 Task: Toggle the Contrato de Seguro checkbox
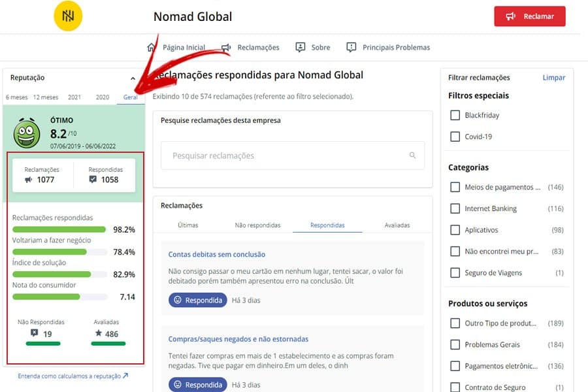455,387
